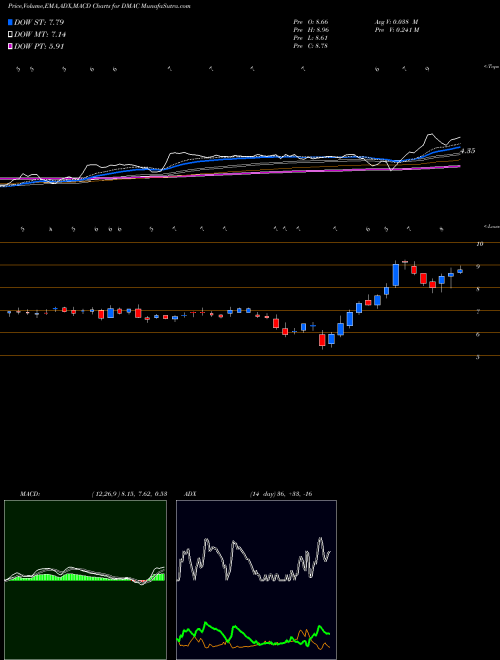Click the white DOW MT legend swatch
Screen dimensions: 500x660
(10, 35)
